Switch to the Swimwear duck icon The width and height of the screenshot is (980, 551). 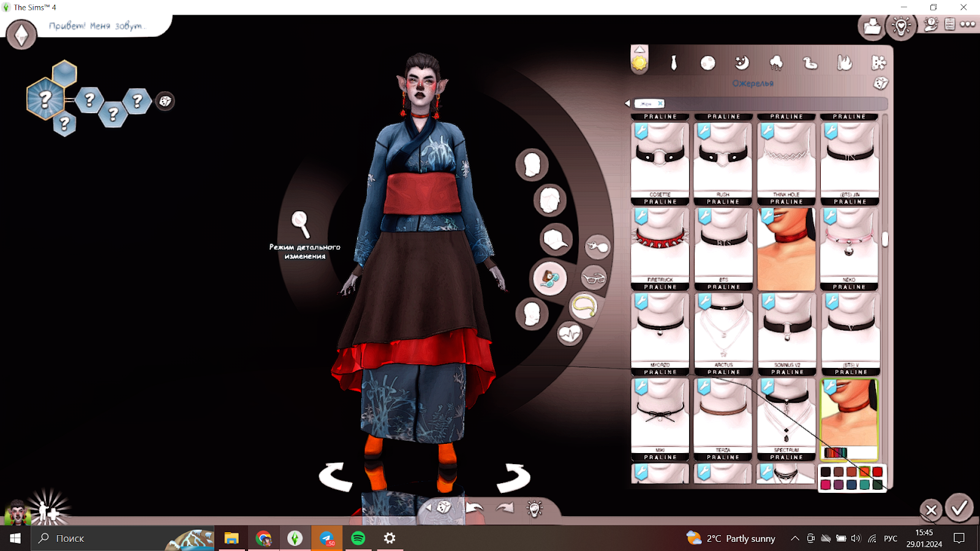810,62
